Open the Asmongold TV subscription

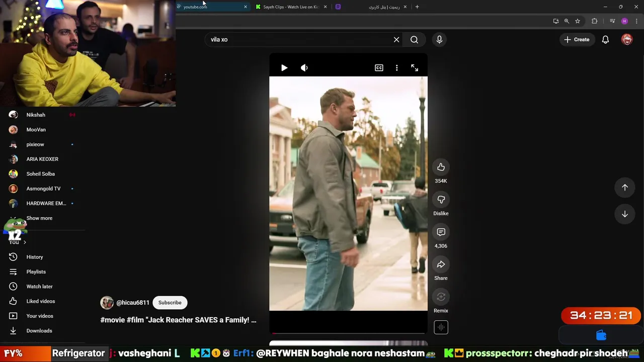(43, 189)
